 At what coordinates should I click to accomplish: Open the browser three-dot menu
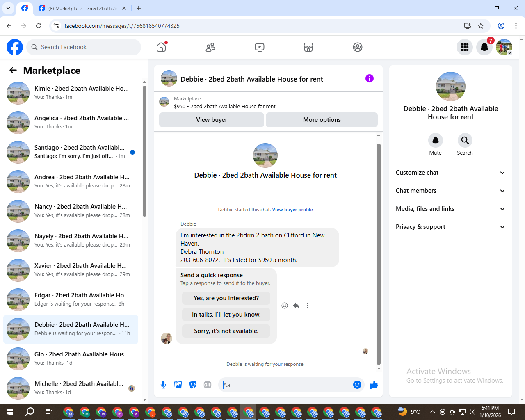pyautogui.click(x=516, y=26)
